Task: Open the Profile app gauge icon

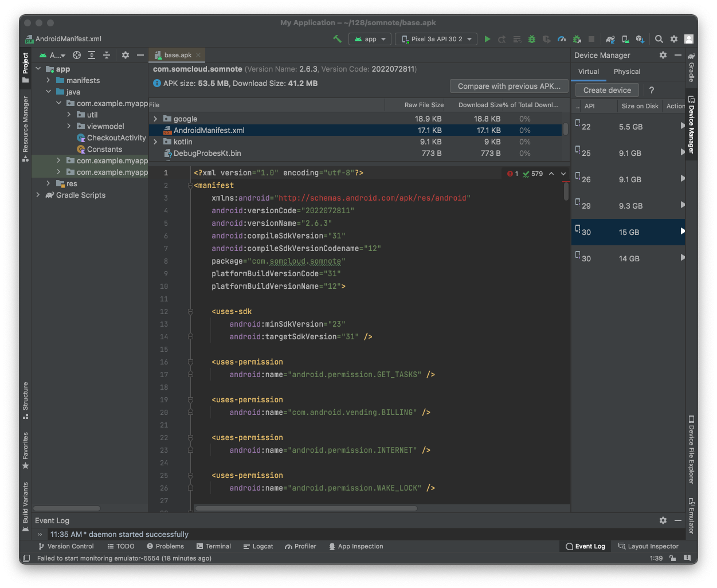Action: (562, 39)
